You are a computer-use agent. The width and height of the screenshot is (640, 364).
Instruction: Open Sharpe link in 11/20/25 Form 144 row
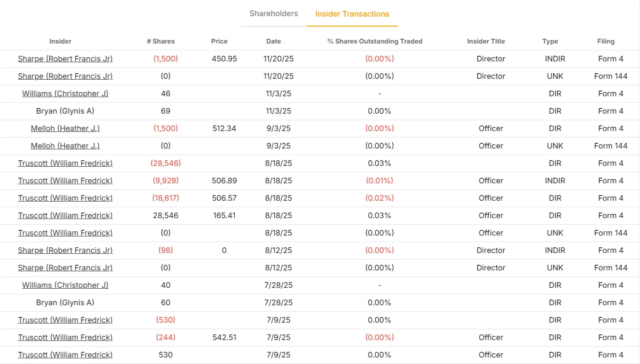pyautogui.click(x=65, y=76)
